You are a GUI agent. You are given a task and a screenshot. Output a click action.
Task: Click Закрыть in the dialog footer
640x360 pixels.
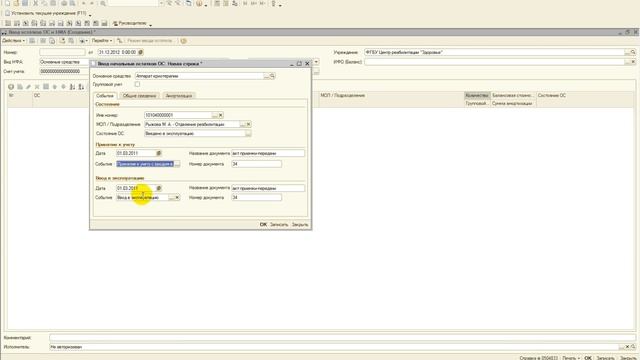tap(300, 224)
